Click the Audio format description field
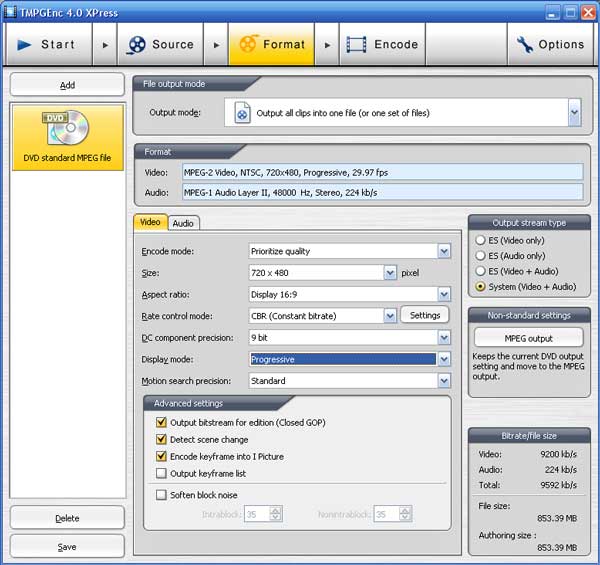 (383, 192)
